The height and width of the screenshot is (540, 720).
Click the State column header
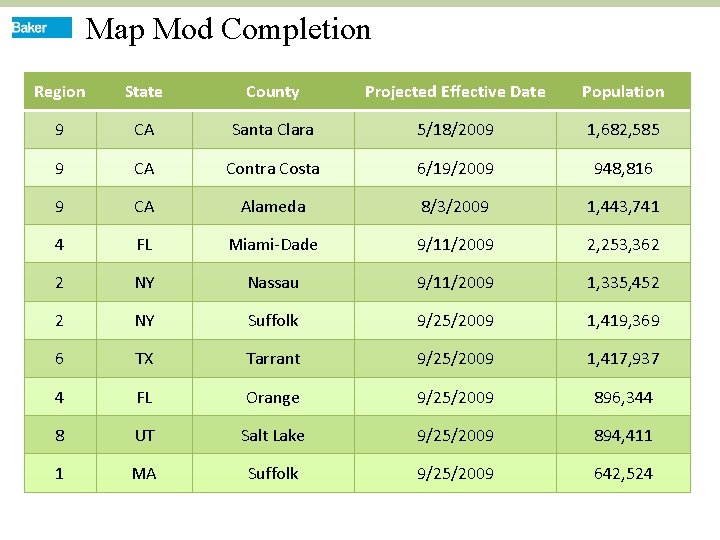(x=144, y=91)
